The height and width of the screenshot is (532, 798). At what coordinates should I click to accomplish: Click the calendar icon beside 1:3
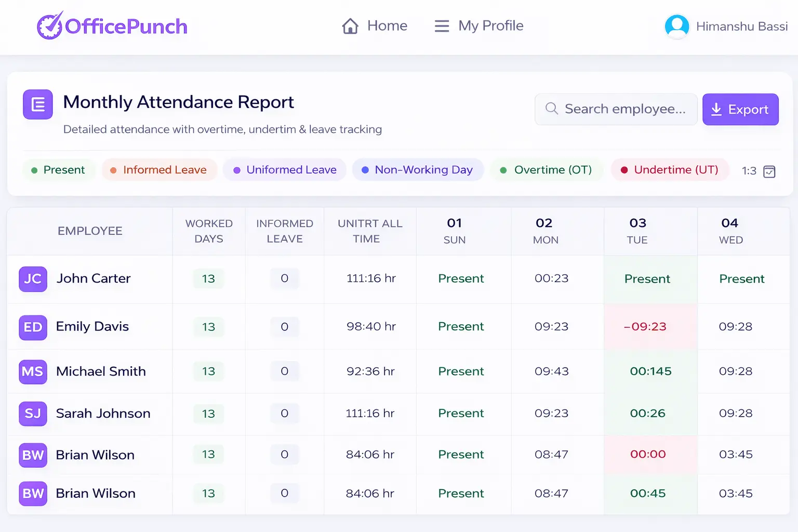[x=769, y=171]
